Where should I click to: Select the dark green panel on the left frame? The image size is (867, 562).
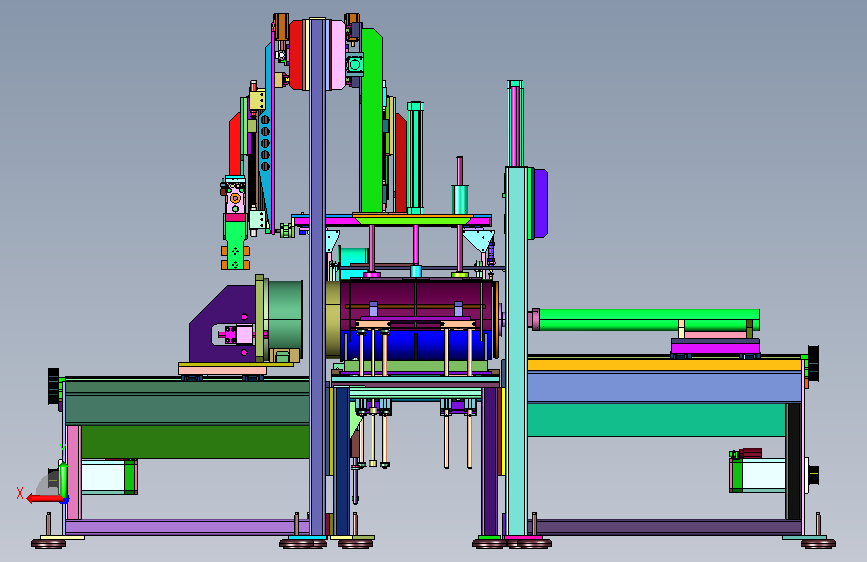tap(195, 441)
